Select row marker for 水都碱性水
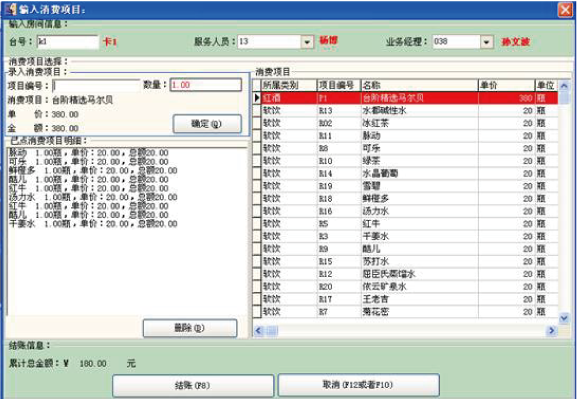 click(257, 110)
